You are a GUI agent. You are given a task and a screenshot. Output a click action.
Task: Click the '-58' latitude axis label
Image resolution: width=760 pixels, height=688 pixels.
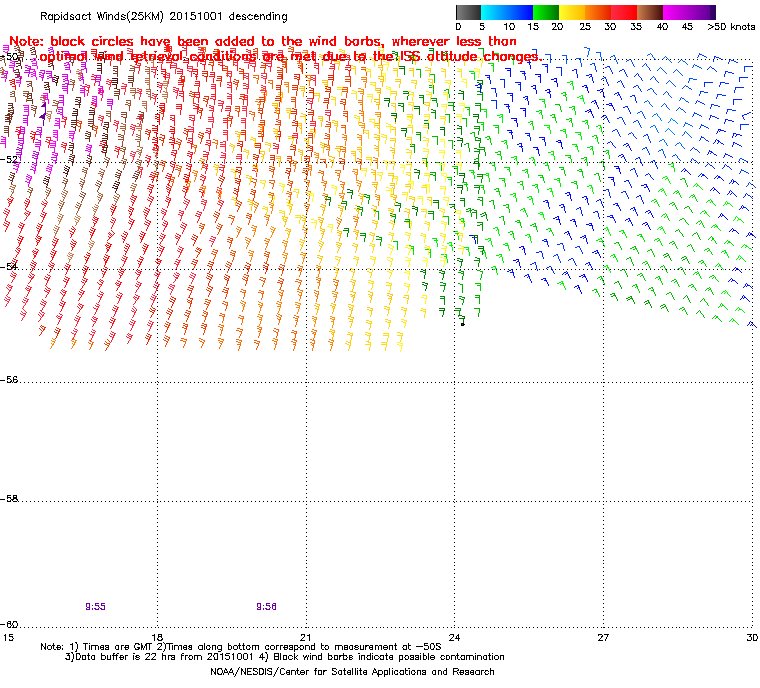9,498
